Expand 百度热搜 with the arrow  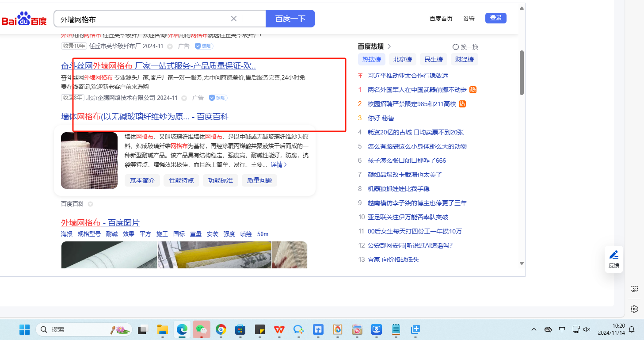coord(389,46)
